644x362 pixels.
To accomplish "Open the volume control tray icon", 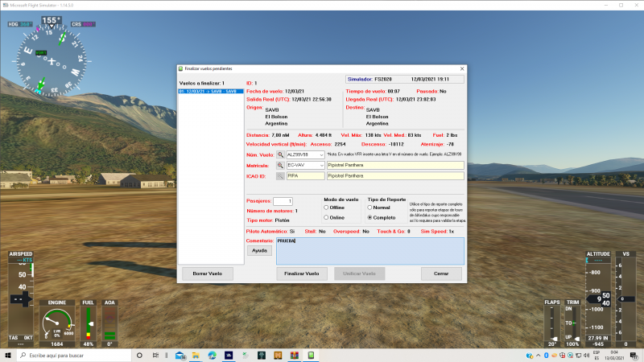I will pos(586,356).
